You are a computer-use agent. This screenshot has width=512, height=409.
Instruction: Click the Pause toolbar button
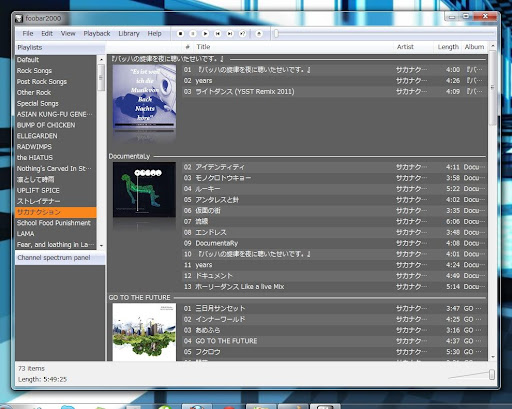click(x=193, y=33)
